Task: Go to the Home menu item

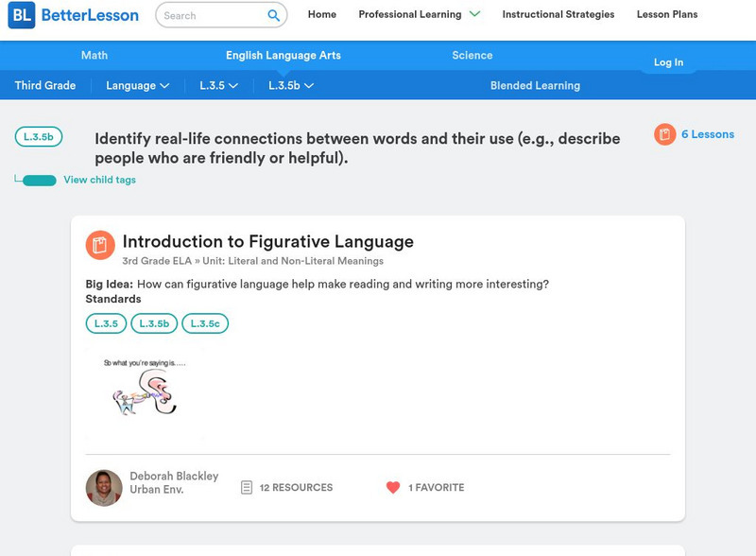Action: coord(322,14)
